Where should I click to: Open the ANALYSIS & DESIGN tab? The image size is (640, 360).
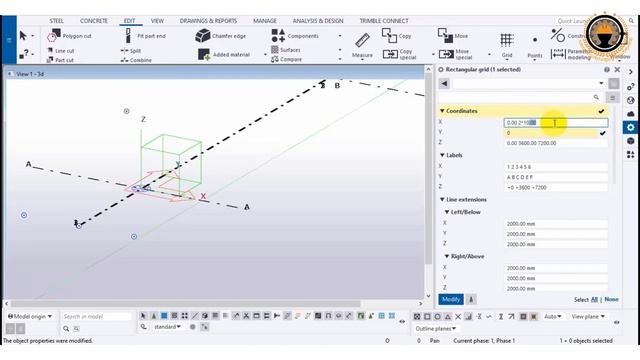[x=318, y=21]
